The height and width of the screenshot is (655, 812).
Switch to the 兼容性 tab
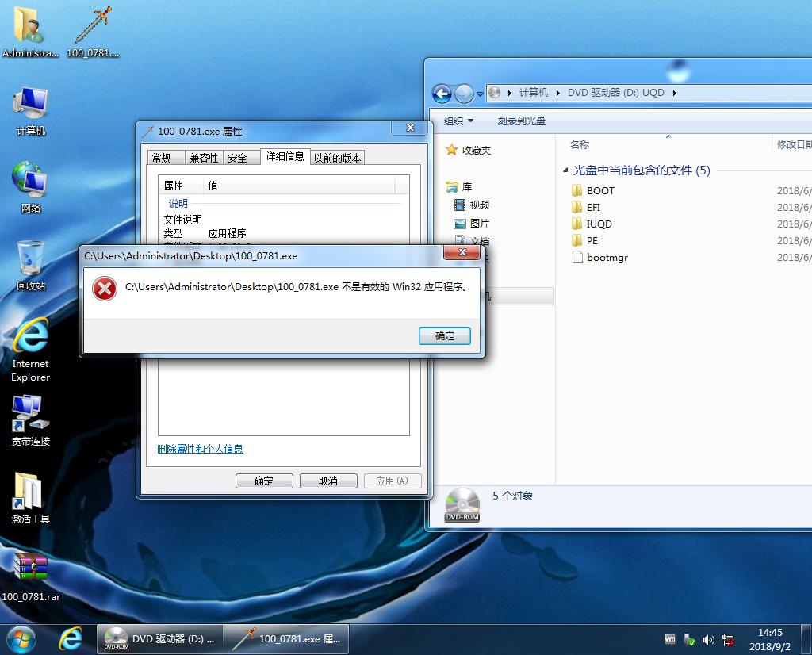pyautogui.click(x=204, y=158)
